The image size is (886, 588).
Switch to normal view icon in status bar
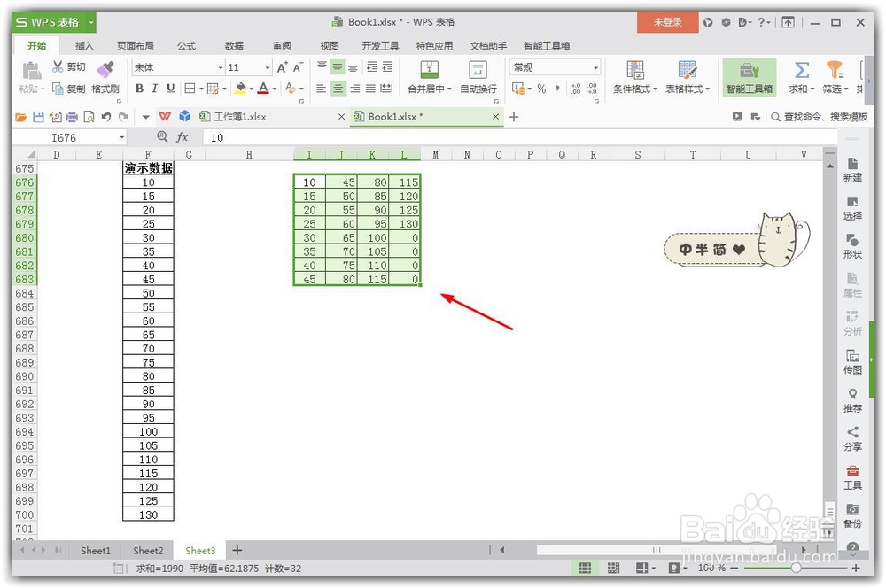point(586,569)
